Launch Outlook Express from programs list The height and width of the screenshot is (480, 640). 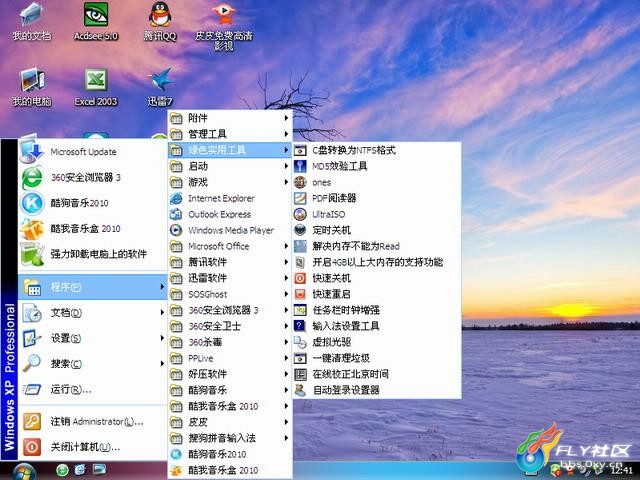click(230, 214)
